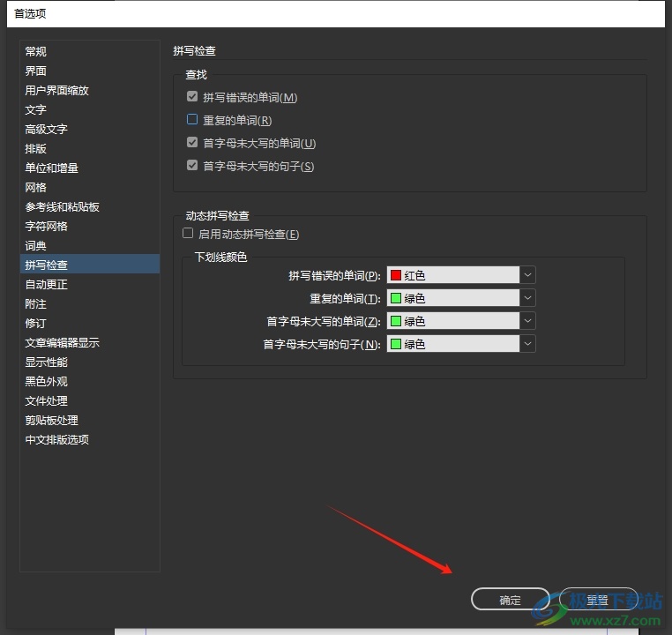Click red swatch for 拼写错误的单词(P)
The width and height of the screenshot is (672, 635).
click(x=396, y=275)
